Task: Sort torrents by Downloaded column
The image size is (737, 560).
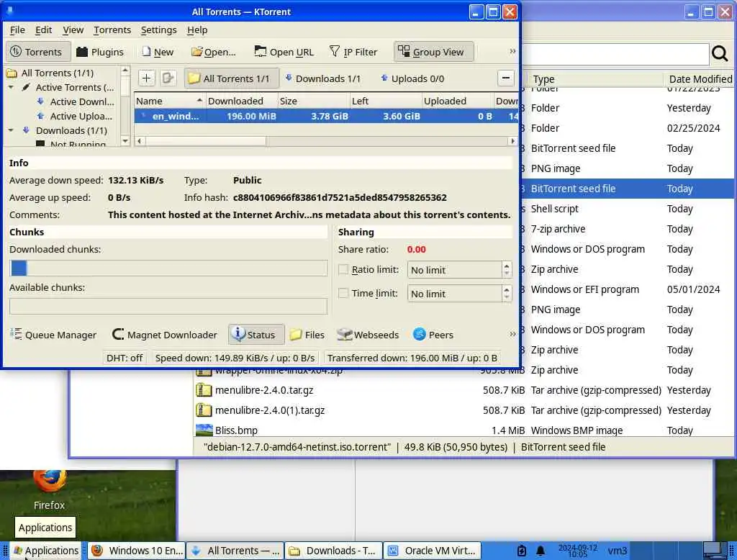Action: [240, 101]
